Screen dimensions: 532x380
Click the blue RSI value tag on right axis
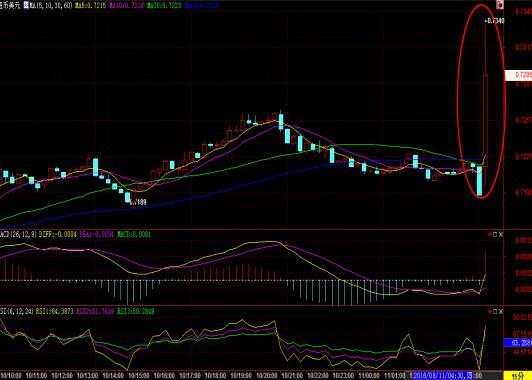(x=518, y=343)
